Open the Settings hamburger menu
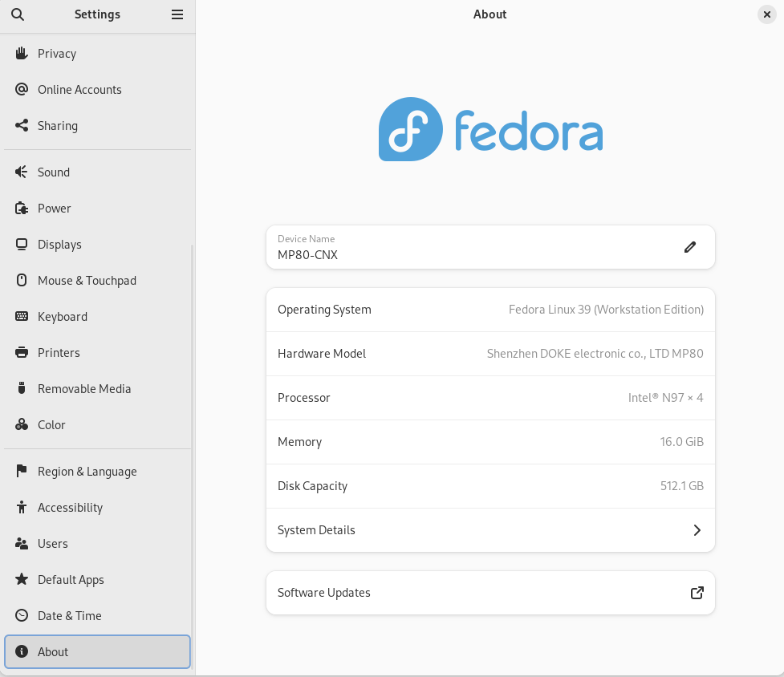The width and height of the screenshot is (784, 677). (177, 14)
